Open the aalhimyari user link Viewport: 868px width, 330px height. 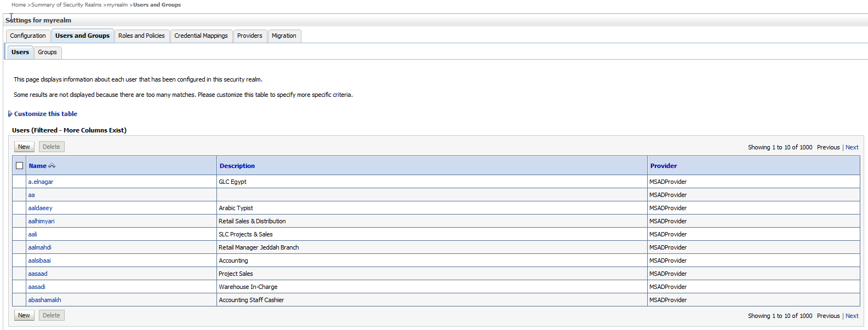[x=41, y=221]
